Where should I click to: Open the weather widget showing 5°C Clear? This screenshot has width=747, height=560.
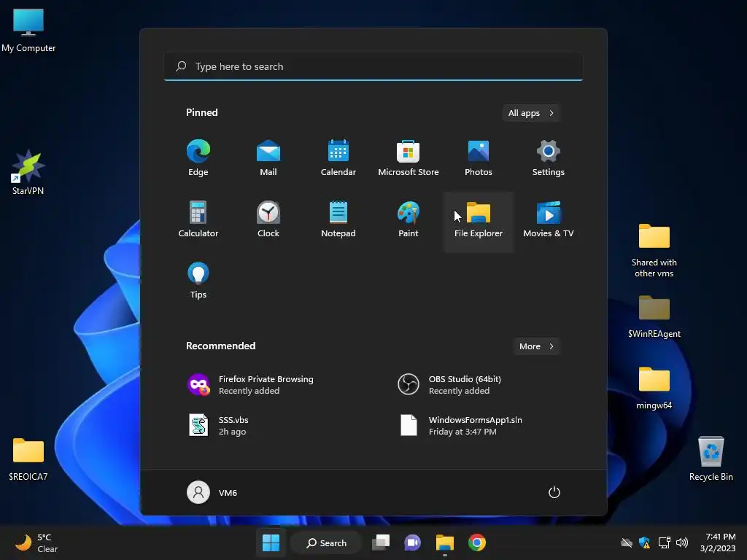pos(36,542)
